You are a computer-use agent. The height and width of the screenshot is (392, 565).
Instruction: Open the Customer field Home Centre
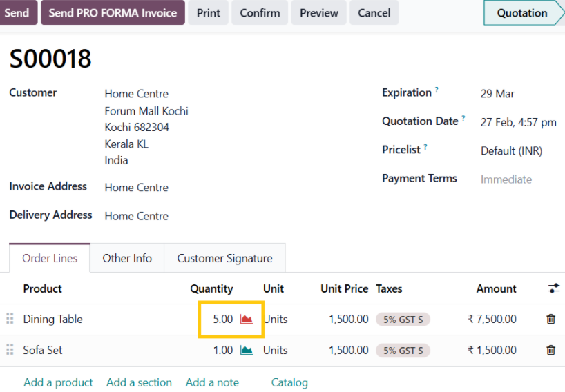(136, 94)
